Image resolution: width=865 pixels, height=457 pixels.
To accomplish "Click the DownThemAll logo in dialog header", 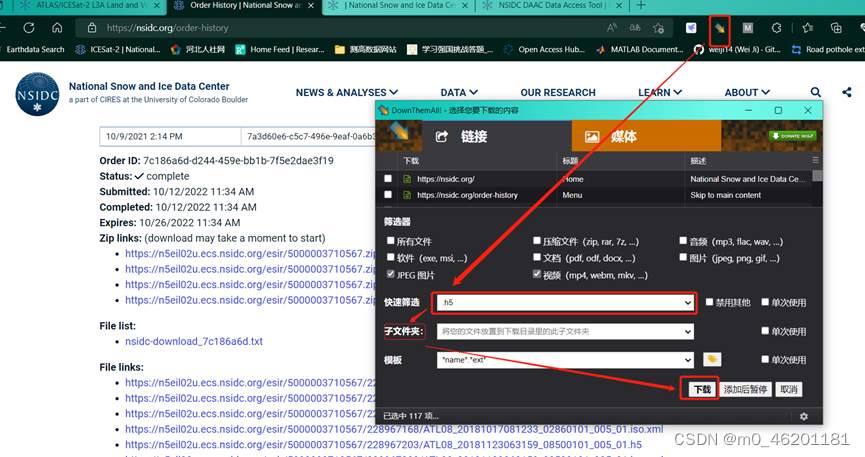I will coord(399,132).
